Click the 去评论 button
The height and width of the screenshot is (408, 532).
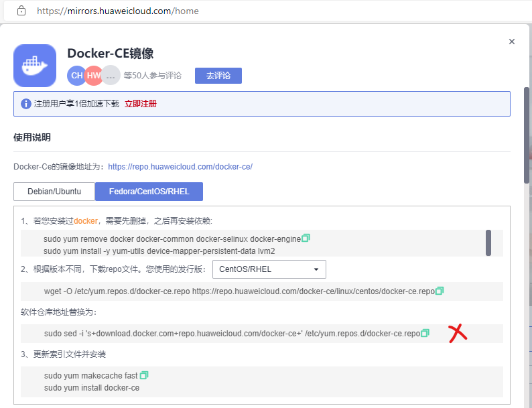[218, 76]
